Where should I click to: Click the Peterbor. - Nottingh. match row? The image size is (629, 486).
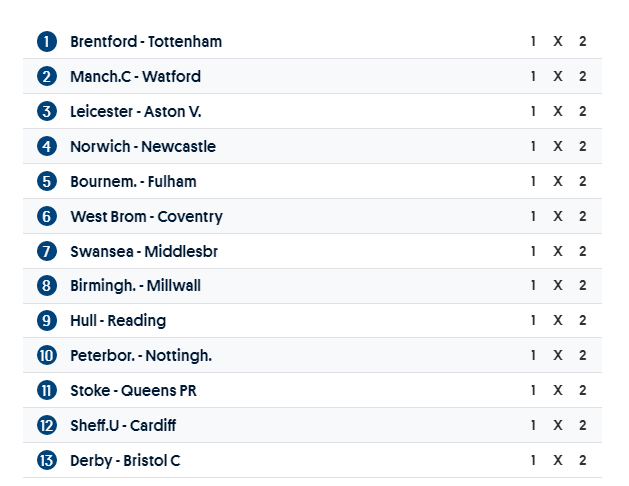[141, 356]
